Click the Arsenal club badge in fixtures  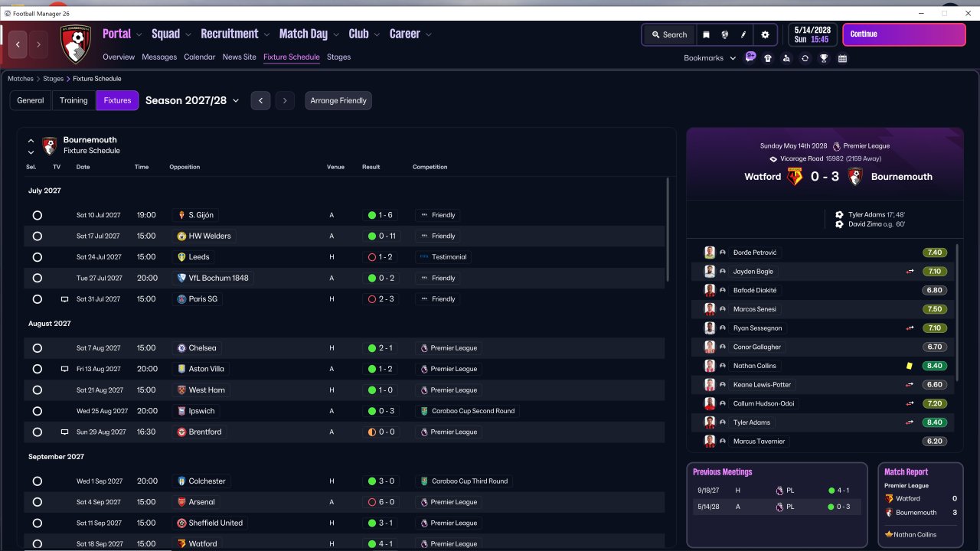(181, 502)
